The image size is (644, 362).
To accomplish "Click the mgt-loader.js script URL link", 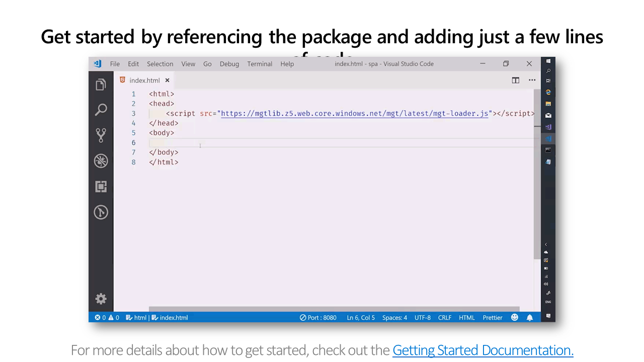I will [355, 113].
